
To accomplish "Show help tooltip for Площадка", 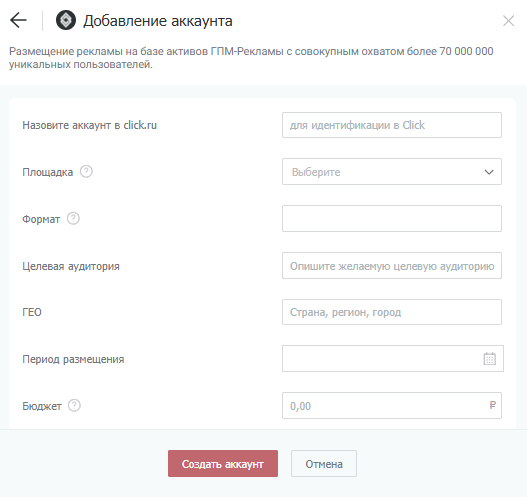I will pos(86,172).
